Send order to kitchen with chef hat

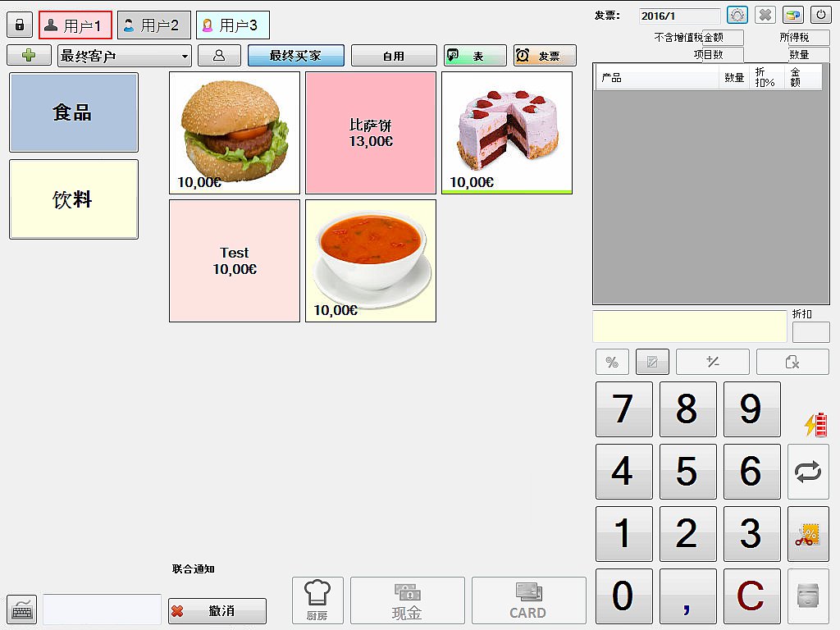[317, 600]
